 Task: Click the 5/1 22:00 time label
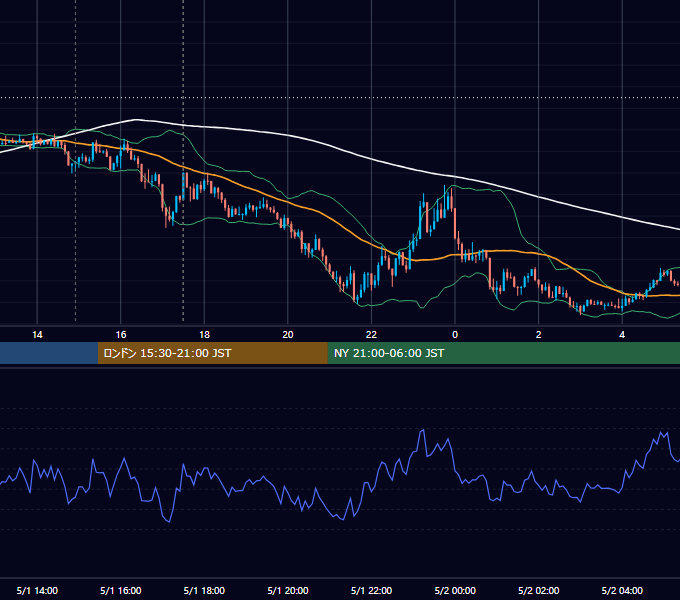click(371, 590)
